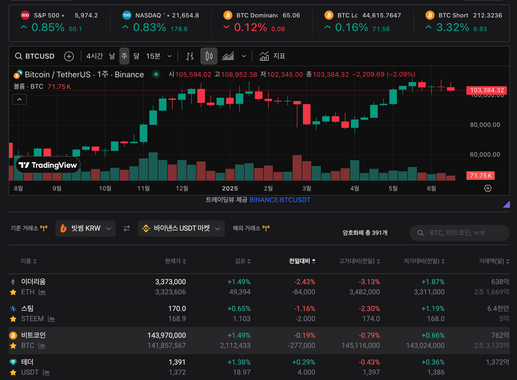Switch to the 4시간 timeframe
517x380 pixels.
pyautogui.click(x=94, y=56)
